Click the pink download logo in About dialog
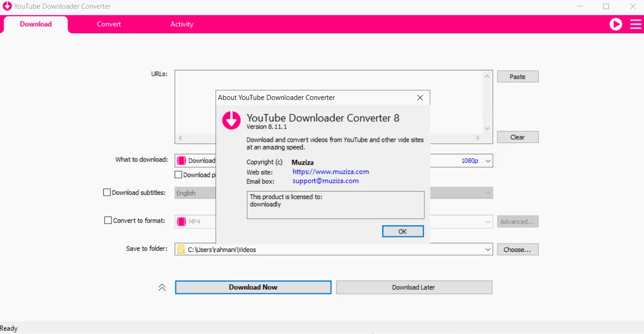 tap(231, 120)
